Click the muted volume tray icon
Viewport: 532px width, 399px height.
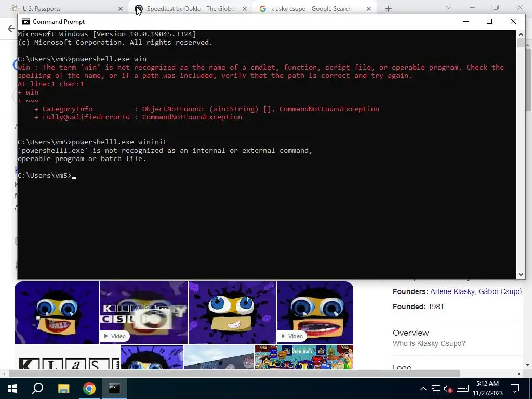pyautogui.click(x=448, y=389)
